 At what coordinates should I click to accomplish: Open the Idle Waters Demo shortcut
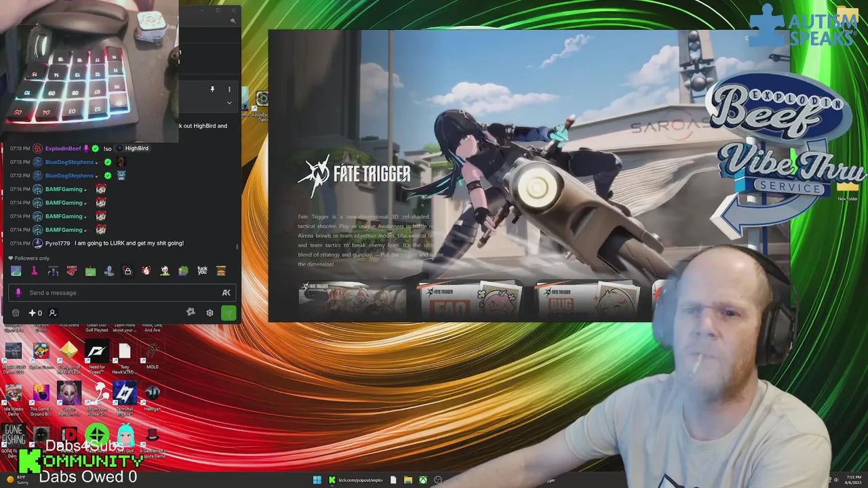[x=13, y=400]
